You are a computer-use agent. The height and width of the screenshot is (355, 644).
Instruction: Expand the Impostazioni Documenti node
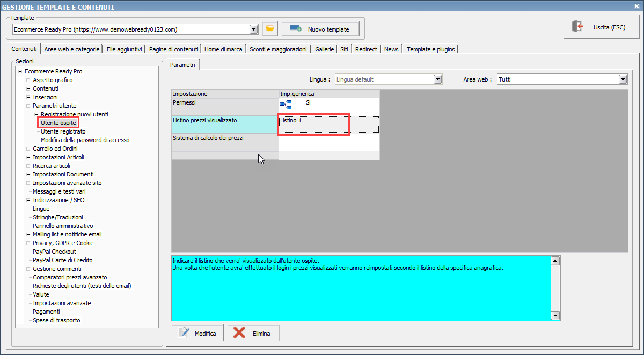(x=28, y=174)
